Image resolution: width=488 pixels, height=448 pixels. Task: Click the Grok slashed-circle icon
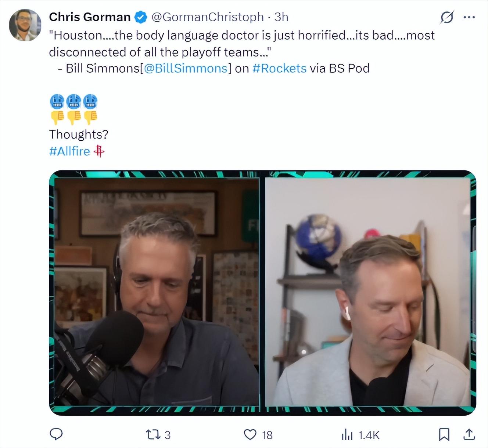tap(447, 17)
